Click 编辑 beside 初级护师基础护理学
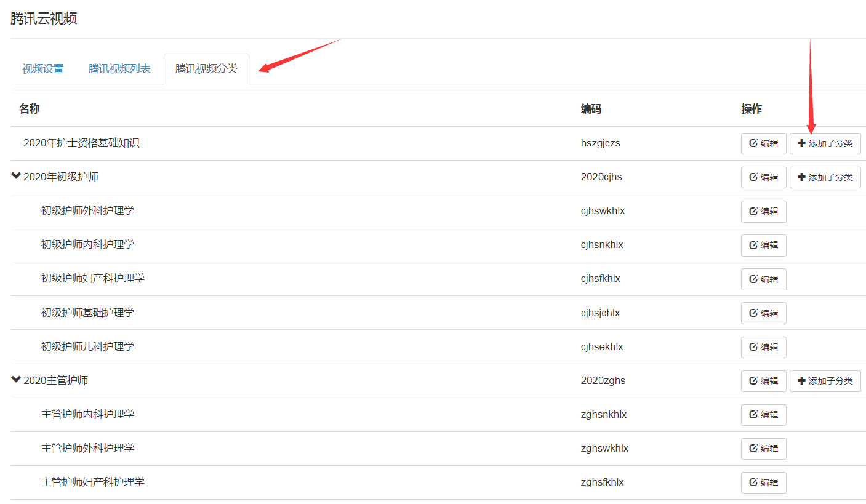The image size is (866, 504). 763,313
